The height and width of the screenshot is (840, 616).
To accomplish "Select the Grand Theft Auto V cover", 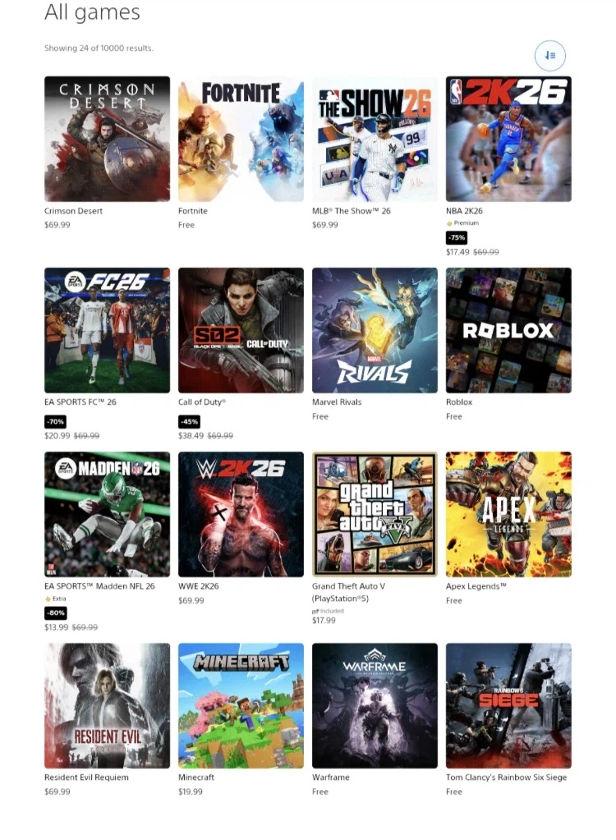I will (375, 514).
